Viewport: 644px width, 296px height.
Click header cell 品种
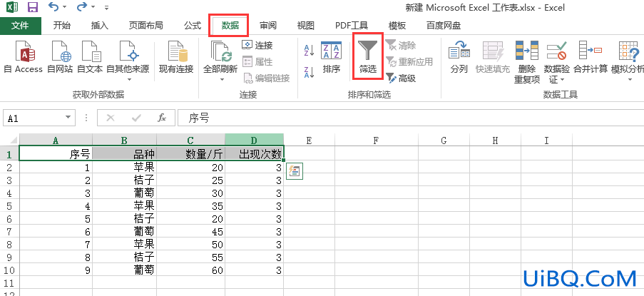(124, 154)
